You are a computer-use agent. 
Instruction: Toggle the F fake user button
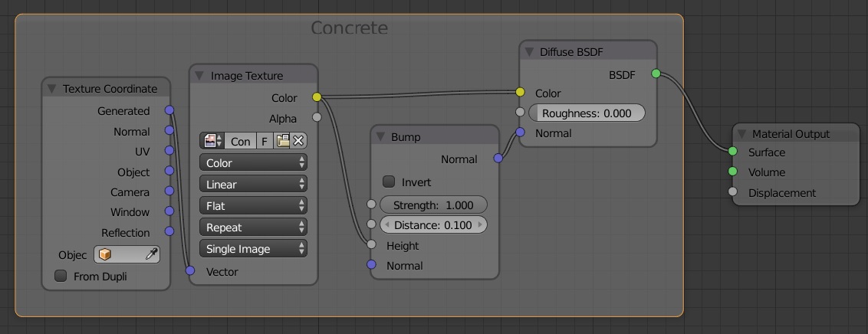coord(265,141)
